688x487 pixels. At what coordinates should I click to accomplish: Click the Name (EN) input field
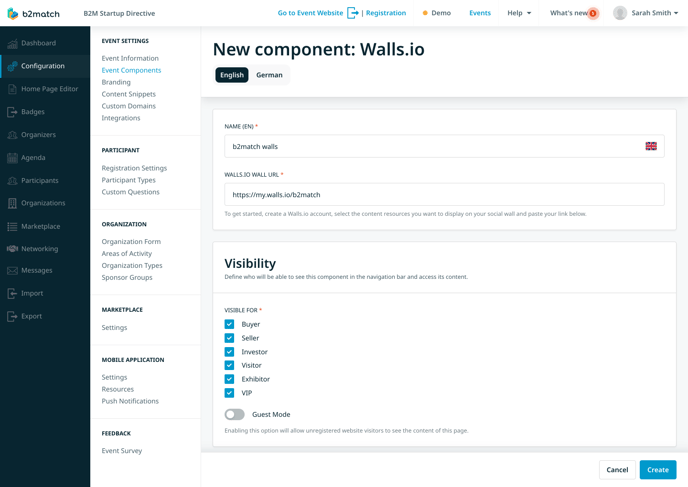[444, 146]
